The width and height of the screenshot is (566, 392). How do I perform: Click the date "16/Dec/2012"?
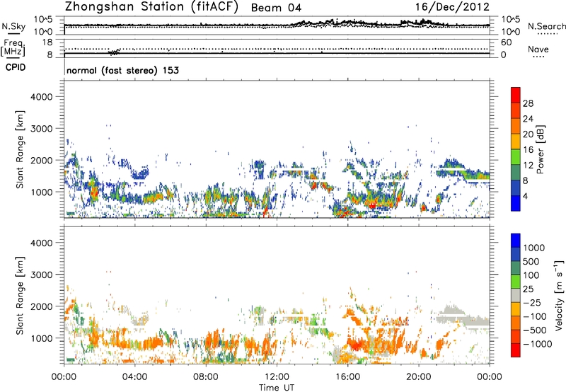(x=452, y=7)
